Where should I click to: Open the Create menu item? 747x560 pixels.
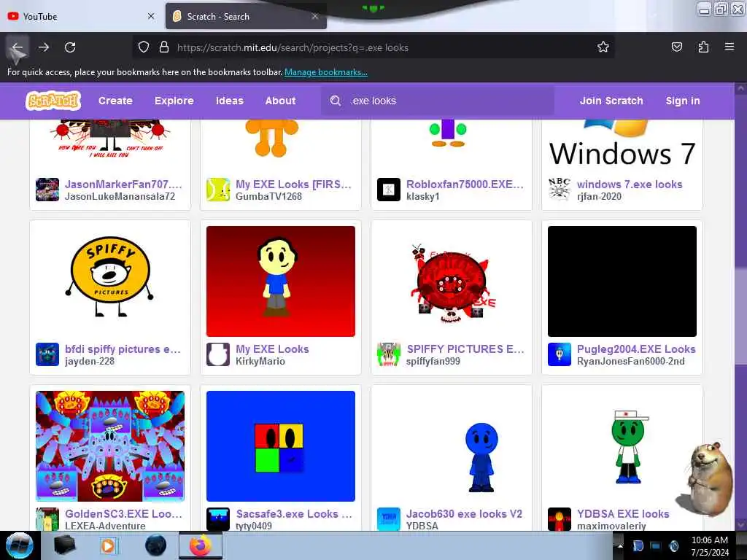[x=115, y=101]
